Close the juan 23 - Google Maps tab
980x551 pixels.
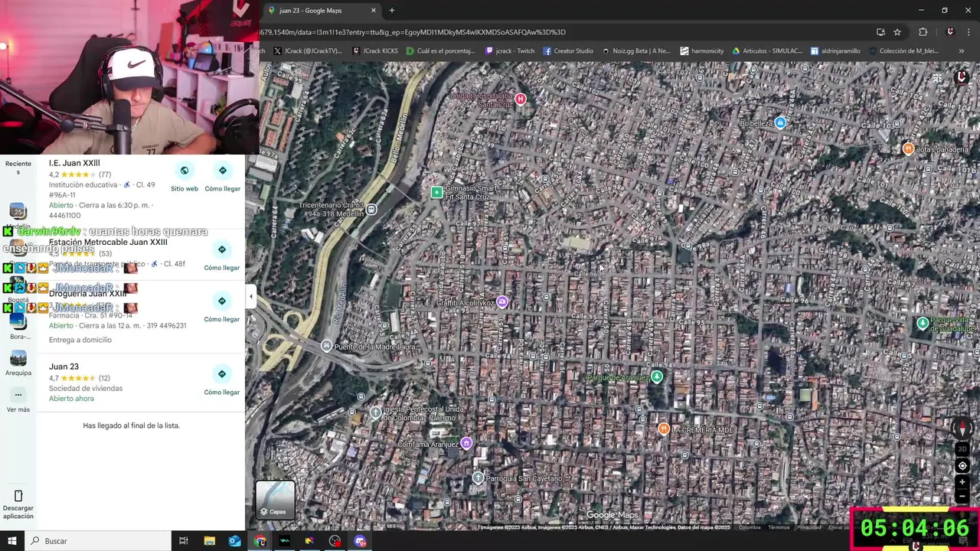(x=374, y=11)
